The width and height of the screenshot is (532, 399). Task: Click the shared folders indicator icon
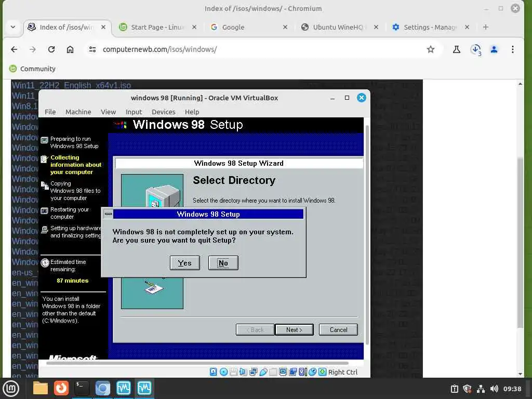tap(273, 372)
